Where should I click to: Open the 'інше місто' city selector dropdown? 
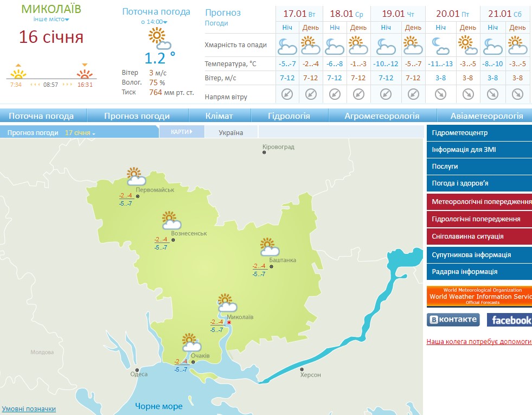[x=51, y=20]
